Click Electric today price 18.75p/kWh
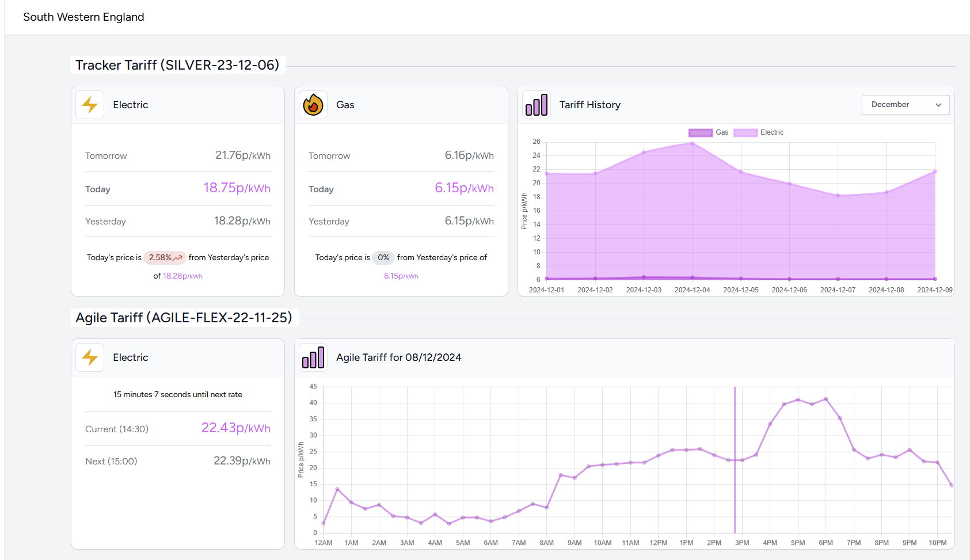This screenshot has height=560, width=970. (x=237, y=188)
